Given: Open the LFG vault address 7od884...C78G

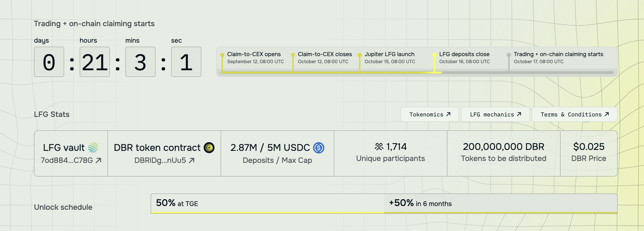Looking at the screenshot, I should (x=67, y=160).
